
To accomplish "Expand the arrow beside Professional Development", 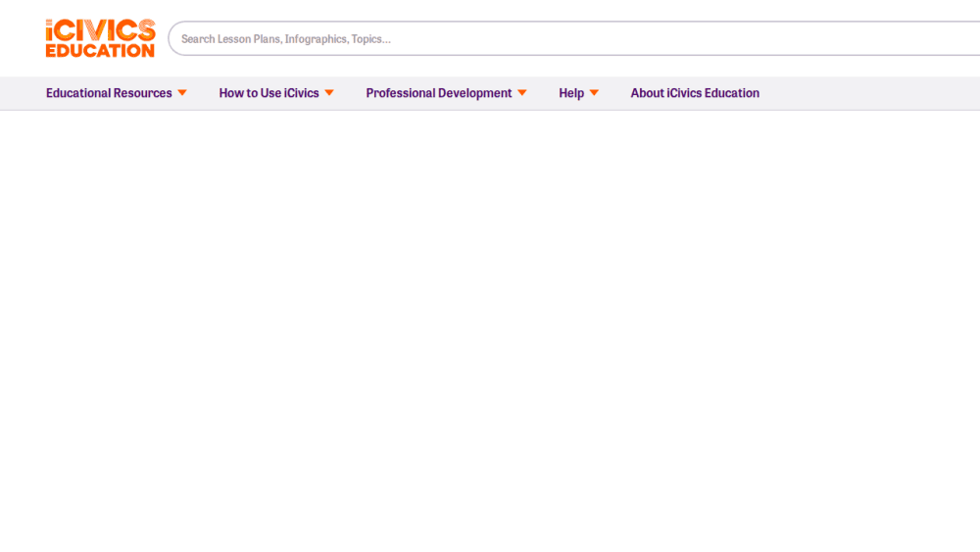I will click(522, 93).
